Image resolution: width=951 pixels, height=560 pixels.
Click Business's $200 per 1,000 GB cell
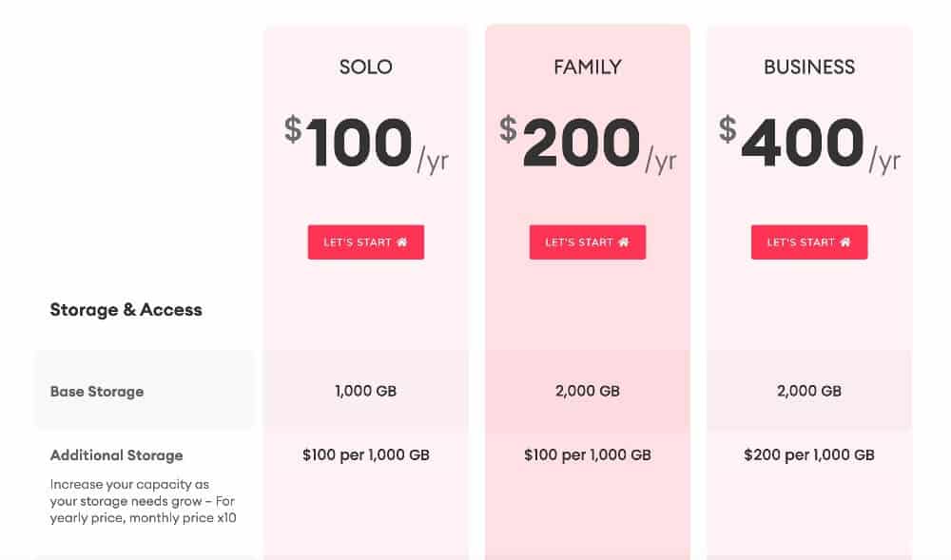coord(808,454)
